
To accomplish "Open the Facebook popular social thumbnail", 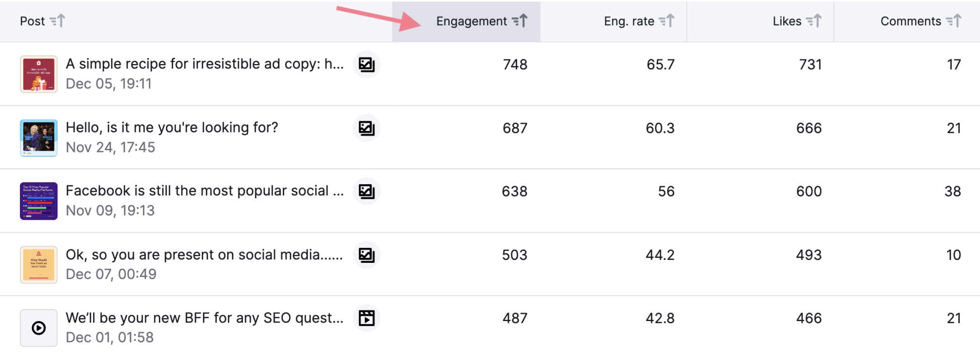I will 39,201.
